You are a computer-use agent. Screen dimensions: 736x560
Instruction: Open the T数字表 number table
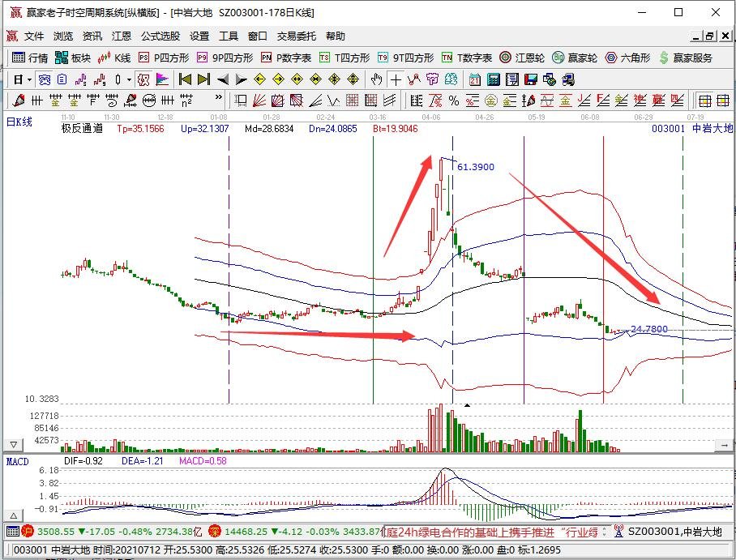(x=467, y=58)
